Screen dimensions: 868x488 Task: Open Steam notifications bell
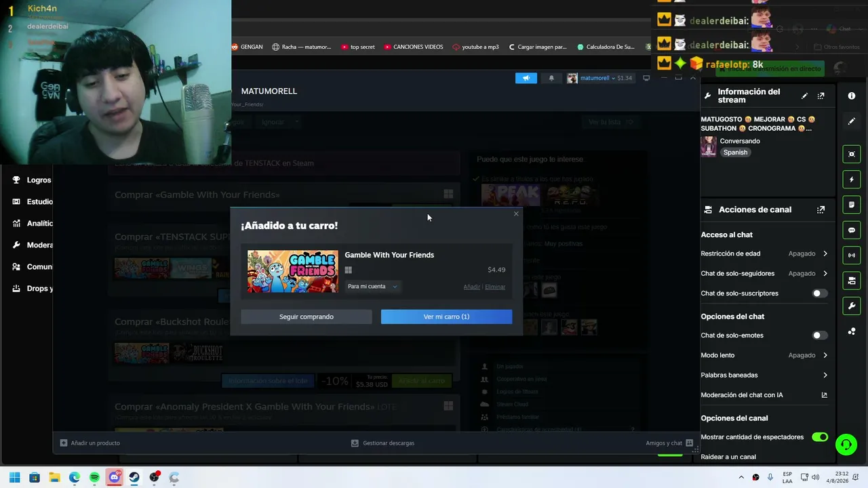coord(551,78)
